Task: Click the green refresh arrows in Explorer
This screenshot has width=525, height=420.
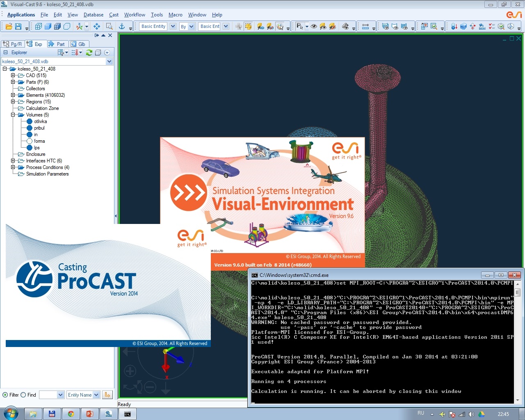Action: tap(89, 52)
